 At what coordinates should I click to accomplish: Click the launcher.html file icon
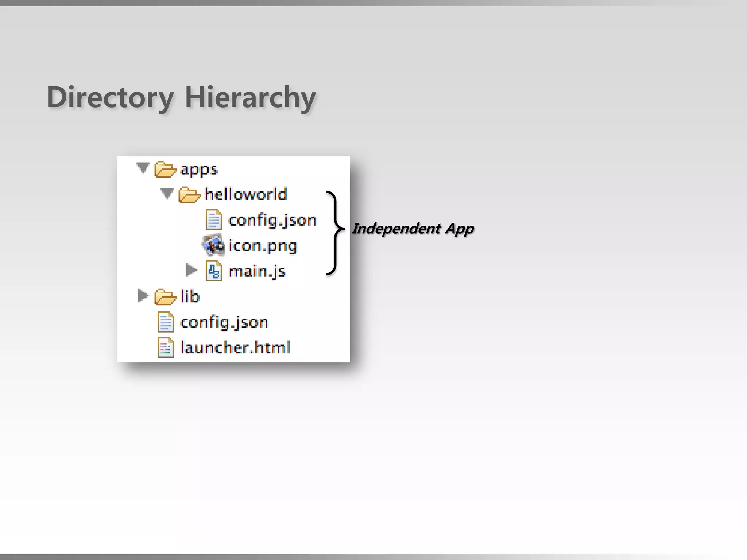(x=166, y=347)
